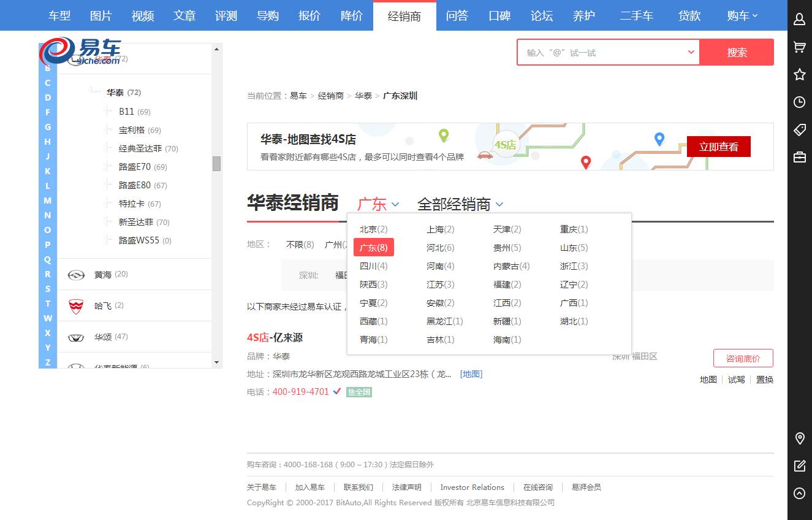The height and width of the screenshot is (520, 812).
Task: Open the 全部经销商 dropdown
Action: (x=458, y=203)
